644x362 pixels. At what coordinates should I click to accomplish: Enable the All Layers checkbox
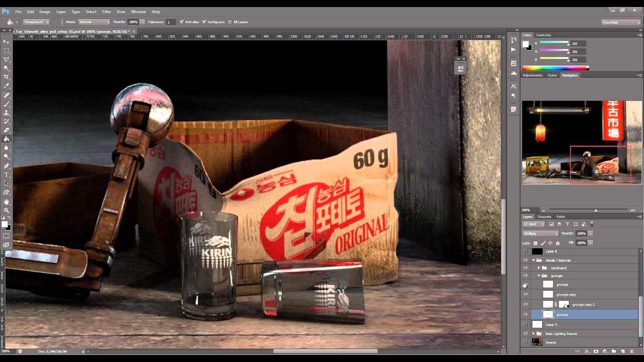pyautogui.click(x=230, y=22)
